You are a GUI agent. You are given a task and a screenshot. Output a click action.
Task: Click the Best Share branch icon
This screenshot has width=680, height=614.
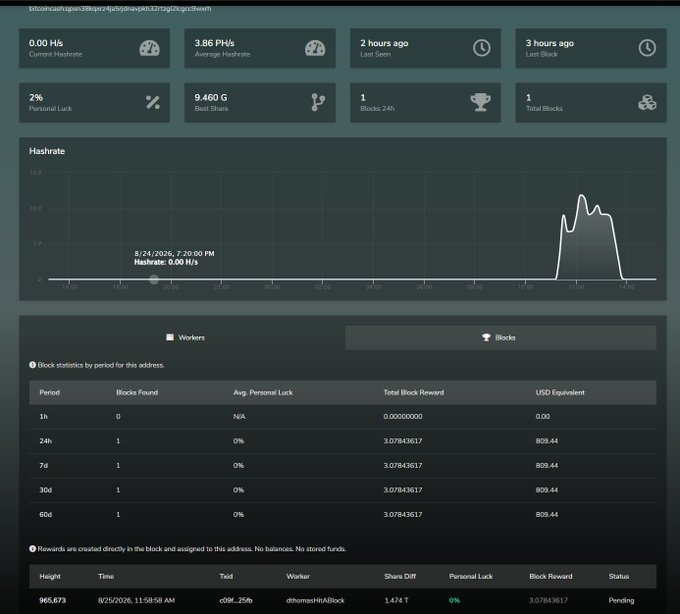coord(318,102)
